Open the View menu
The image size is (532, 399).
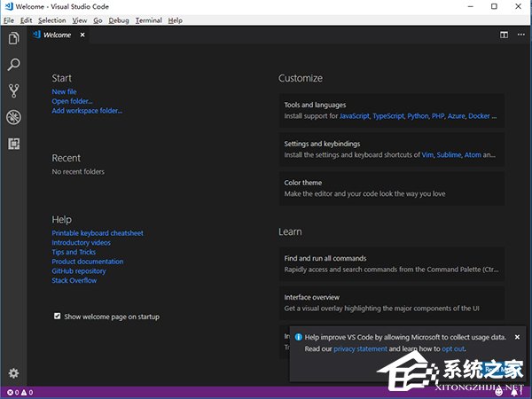tap(80, 20)
